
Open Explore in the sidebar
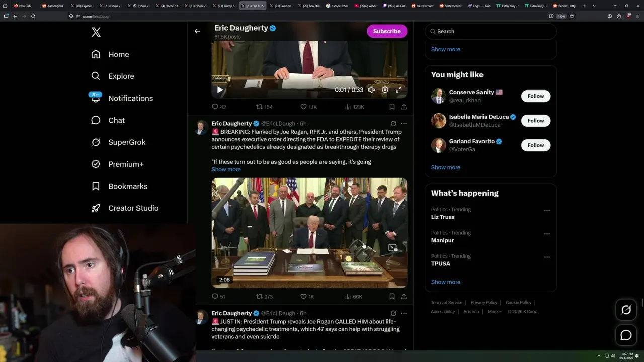113,76
